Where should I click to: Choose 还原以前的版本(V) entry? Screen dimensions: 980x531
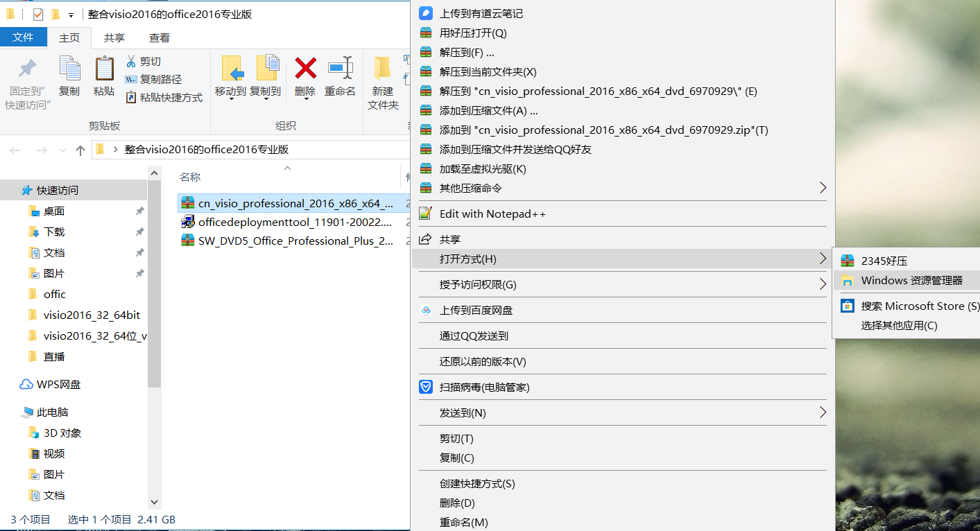click(622, 361)
